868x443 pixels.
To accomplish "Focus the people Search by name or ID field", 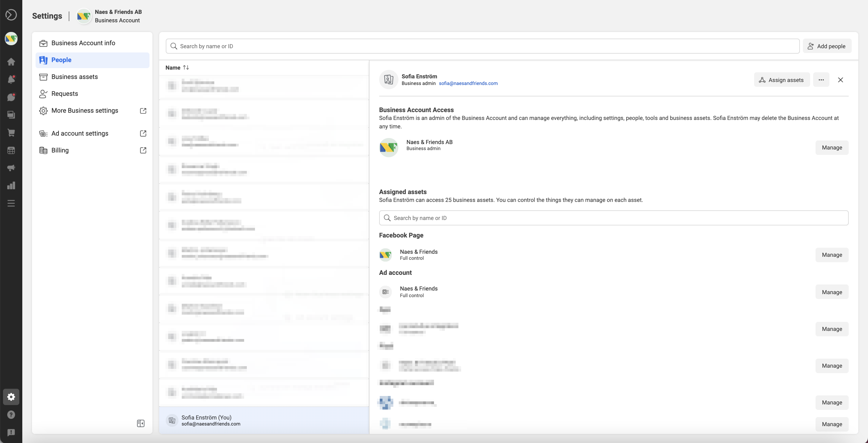I will tap(483, 46).
